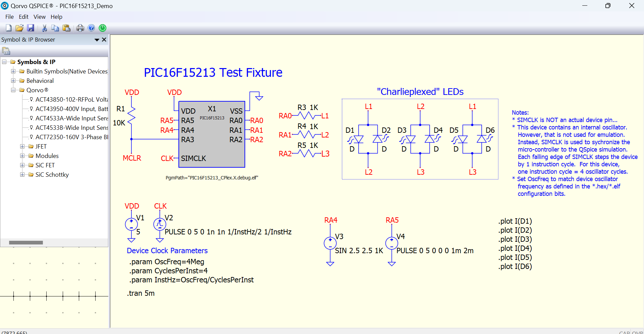The image size is (644, 334).
Task: Open the View menu
Action: point(39,17)
